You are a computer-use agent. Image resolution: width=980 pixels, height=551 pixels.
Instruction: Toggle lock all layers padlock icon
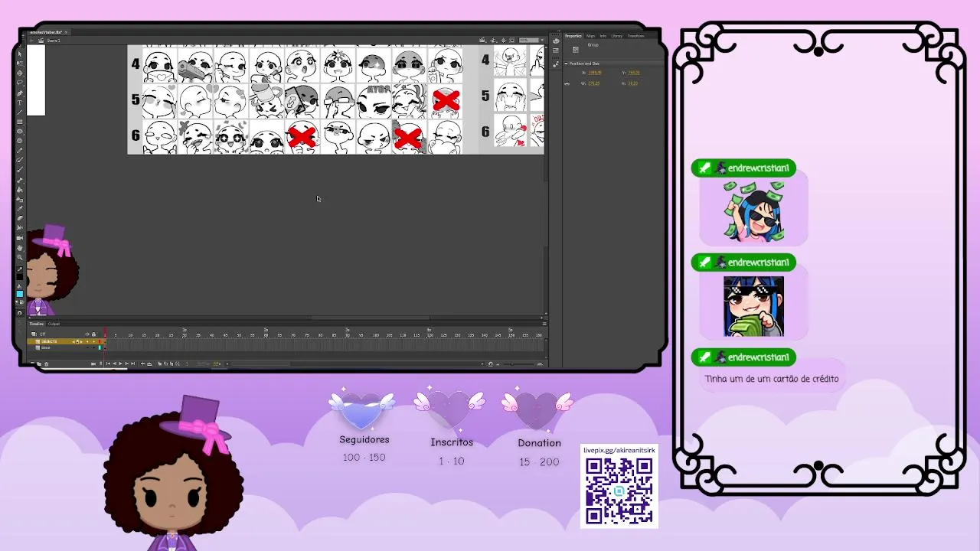93,334
